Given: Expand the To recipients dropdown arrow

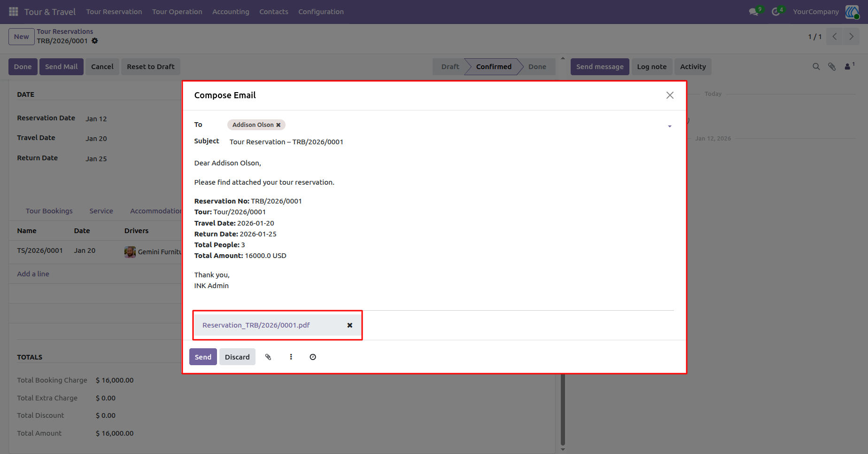Looking at the screenshot, I should pos(670,126).
